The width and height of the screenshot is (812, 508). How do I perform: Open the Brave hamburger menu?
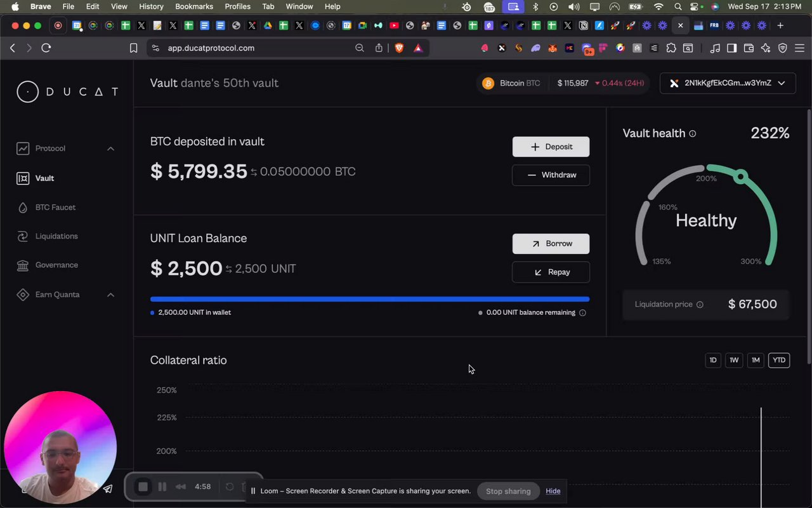(x=799, y=48)
